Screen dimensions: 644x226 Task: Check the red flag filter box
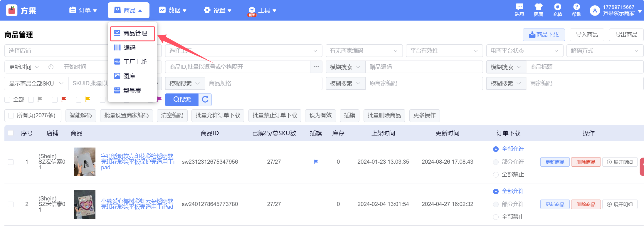tap(55, 100)
